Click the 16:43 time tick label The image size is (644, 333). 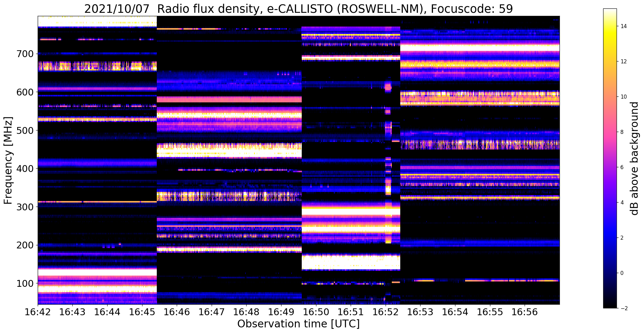73,312
